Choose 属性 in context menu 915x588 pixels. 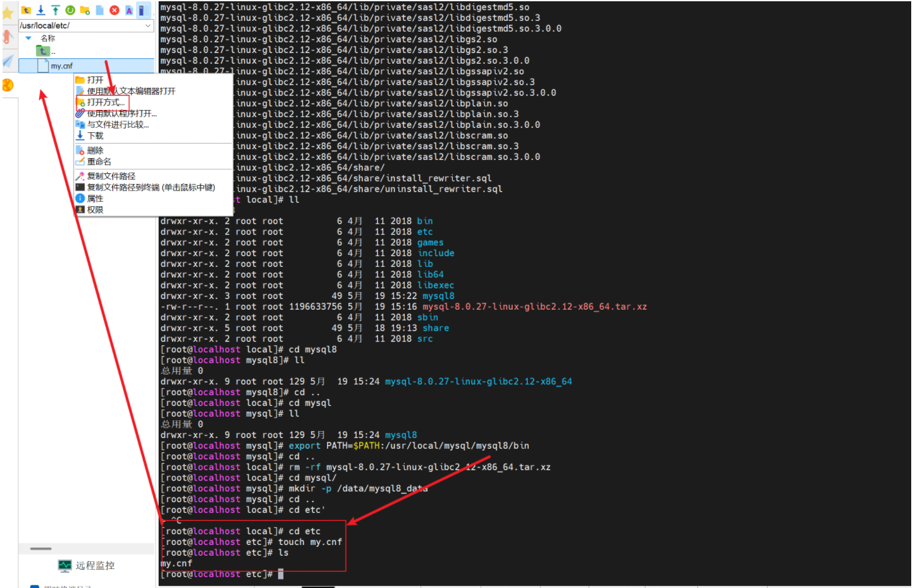coord(95,199)
